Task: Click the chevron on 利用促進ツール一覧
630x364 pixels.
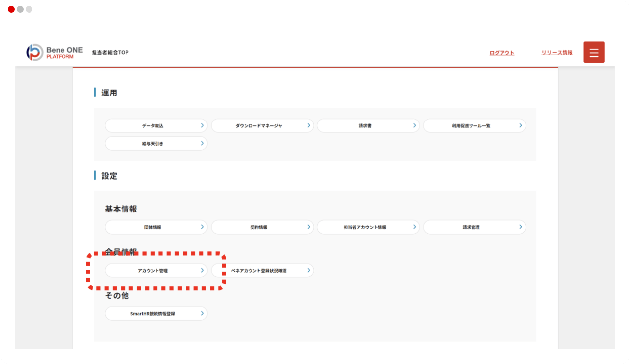Action: (x=521, y=126)
